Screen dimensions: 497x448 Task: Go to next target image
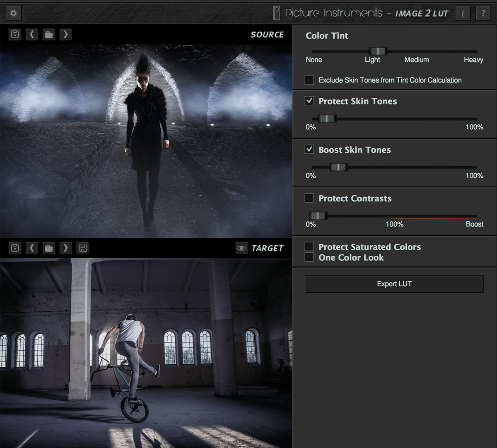point(65,248)
